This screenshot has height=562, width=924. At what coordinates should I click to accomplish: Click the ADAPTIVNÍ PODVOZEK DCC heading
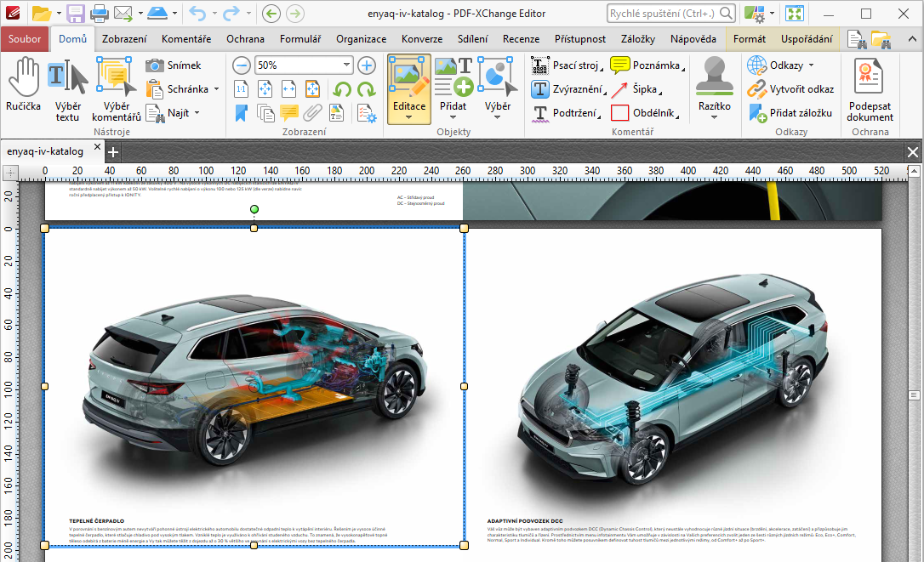(524, 520)
